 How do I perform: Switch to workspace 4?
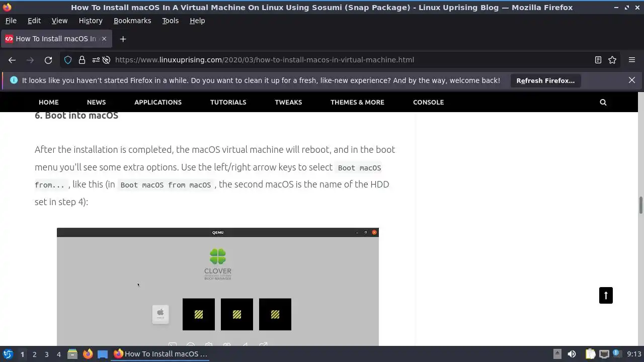(58, 354)
